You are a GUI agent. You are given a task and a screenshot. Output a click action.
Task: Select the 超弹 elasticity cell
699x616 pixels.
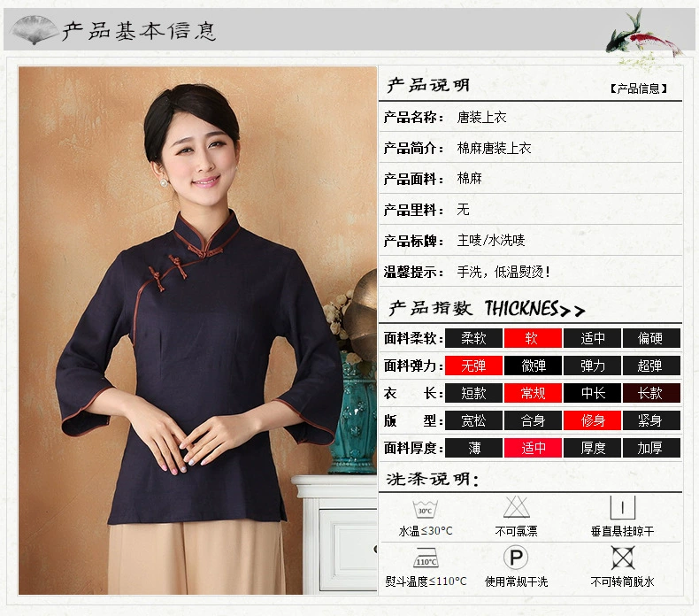pos(651,366)
